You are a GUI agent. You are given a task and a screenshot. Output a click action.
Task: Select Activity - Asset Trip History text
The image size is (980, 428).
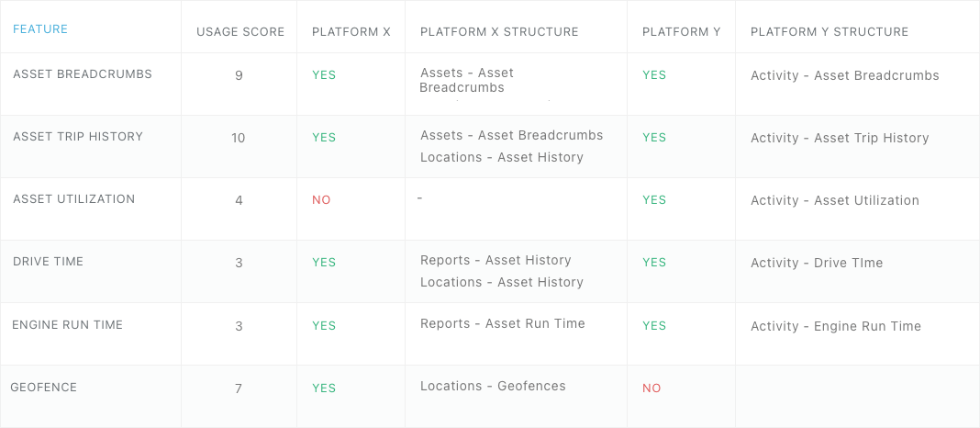[840, 138]
